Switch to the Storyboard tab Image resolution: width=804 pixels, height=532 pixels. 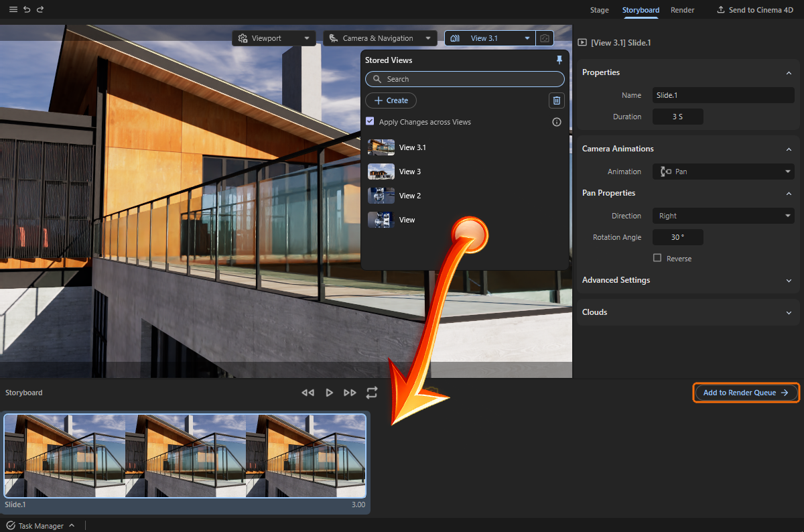point(641,10)
